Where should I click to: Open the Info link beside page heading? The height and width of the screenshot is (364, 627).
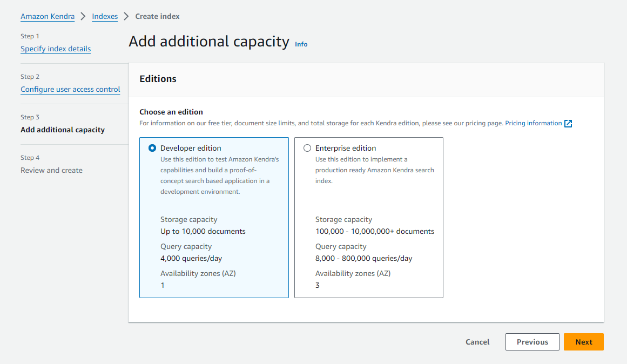coord(301,44)
